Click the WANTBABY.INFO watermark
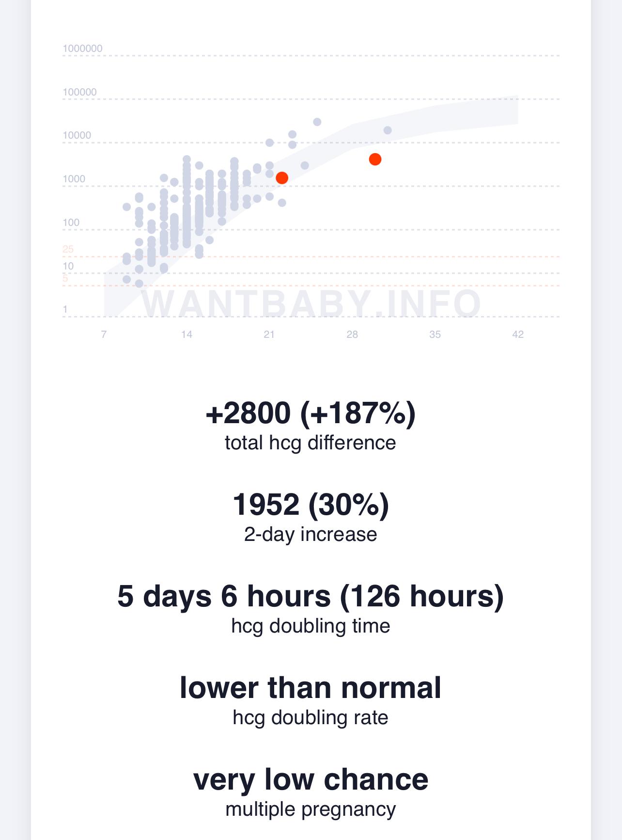Image resolution: width=622 pixels, height=840 pixels. point(311,304)
